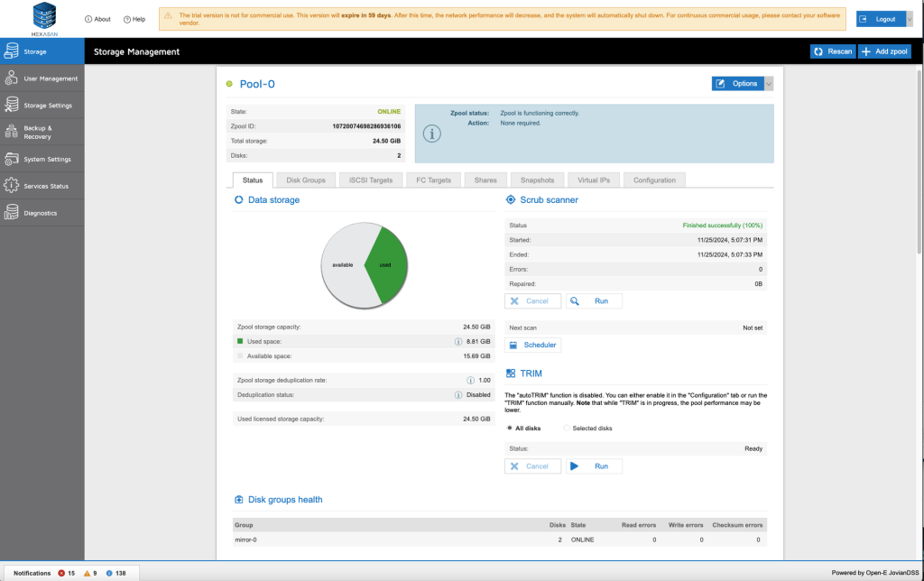This screenshot has height=581, width=924.
Task: Click the red error notifications icon
Action: tap(61, 573)
